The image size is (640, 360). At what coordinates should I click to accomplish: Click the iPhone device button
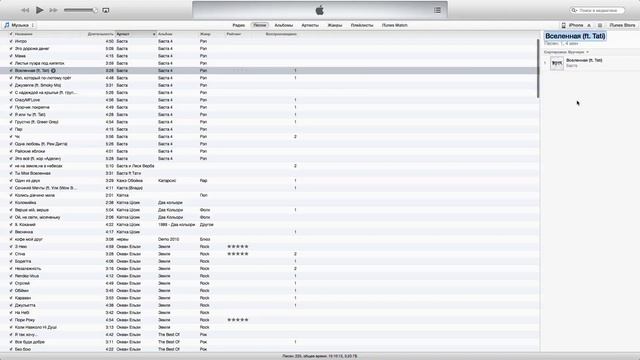[x=576, y=25]
